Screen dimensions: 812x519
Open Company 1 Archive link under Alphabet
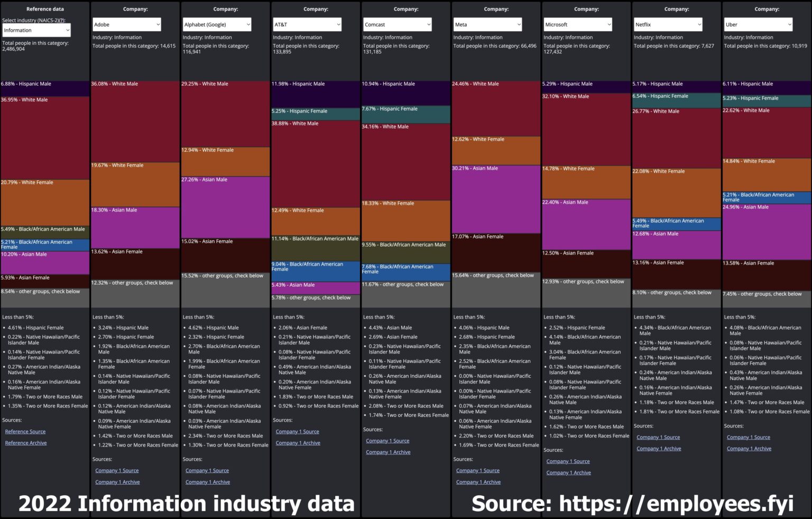coord(208,482)
